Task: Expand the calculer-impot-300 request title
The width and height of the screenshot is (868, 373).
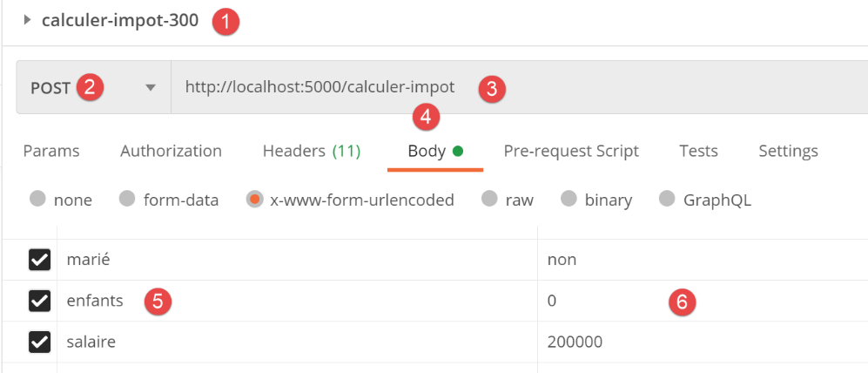Action: (x=27, y=20)
